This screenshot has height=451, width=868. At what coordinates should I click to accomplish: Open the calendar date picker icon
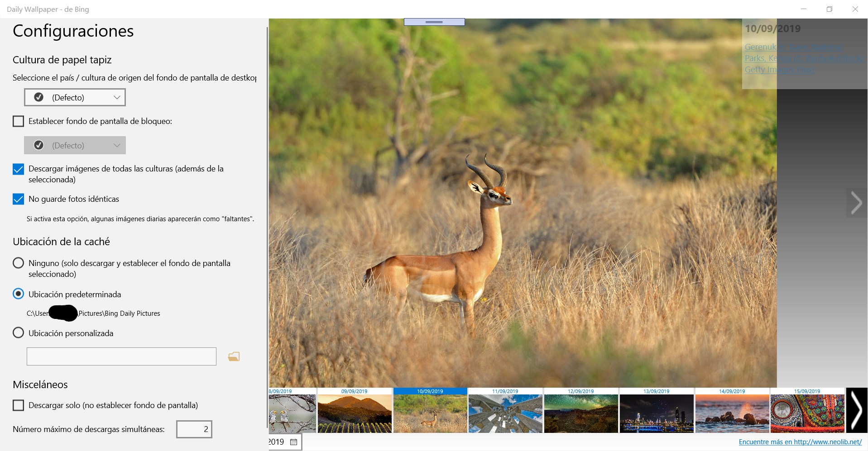293,442
